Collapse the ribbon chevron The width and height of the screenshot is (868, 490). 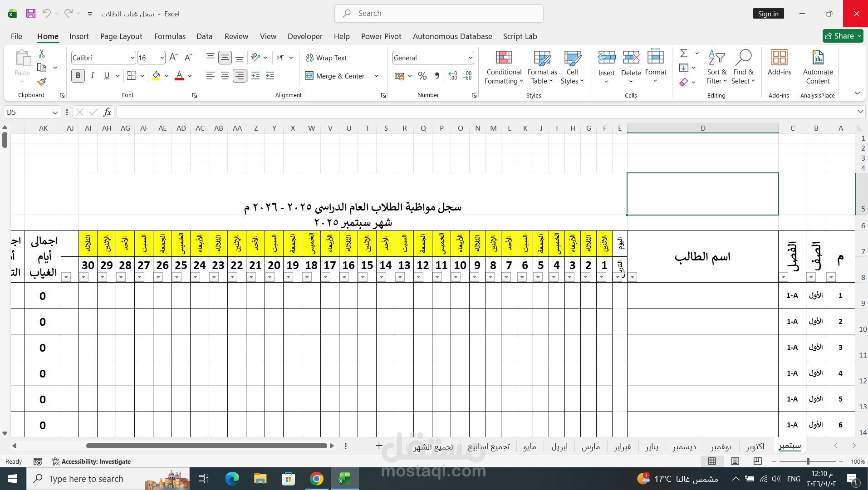point(857,93)
